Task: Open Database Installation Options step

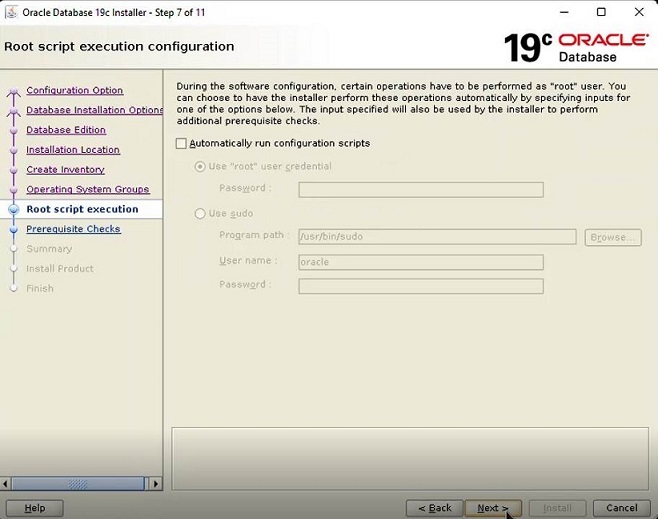Action: pos(94,110)
